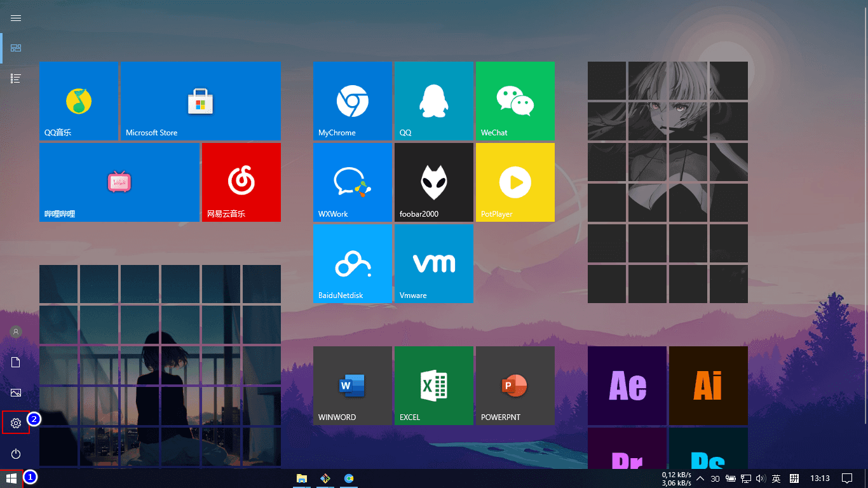
Task: Open the Documents folder shortcut
Action: [x=16, y=362]
